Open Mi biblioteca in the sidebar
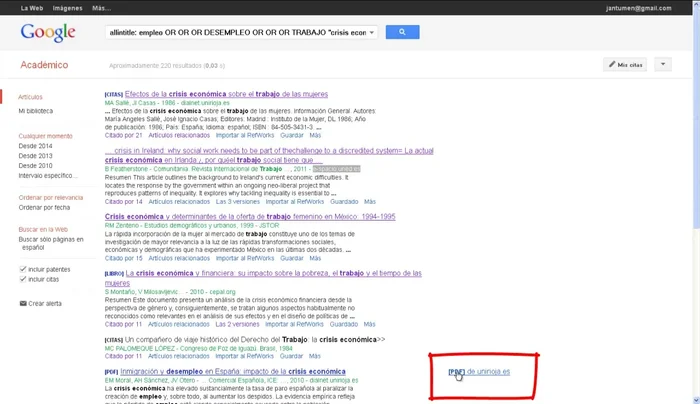Screen dimensions: 700x404 point(36,111)
